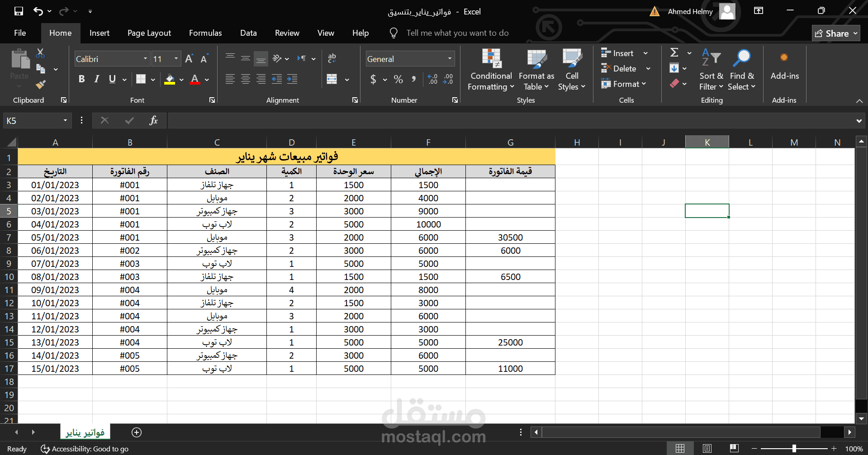Click Insert cells button
The height and width of the screenshot is (455, 868).
coord(617,53)
